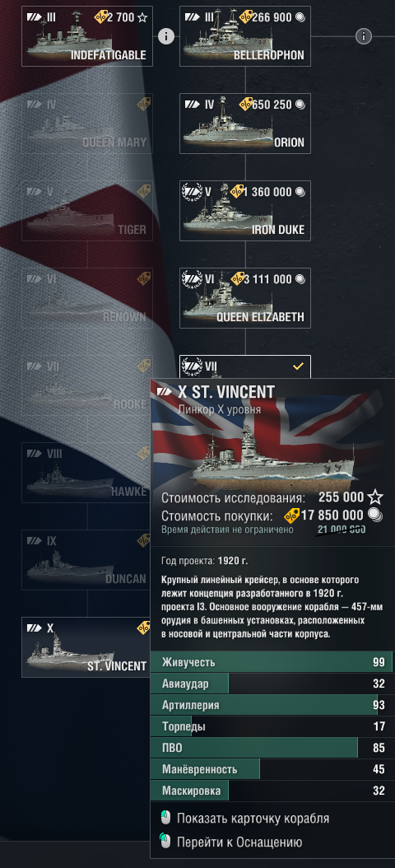Click the Живучесть stat bar
The width and height of the screenshot is (395, 868).
pos(271,662)
